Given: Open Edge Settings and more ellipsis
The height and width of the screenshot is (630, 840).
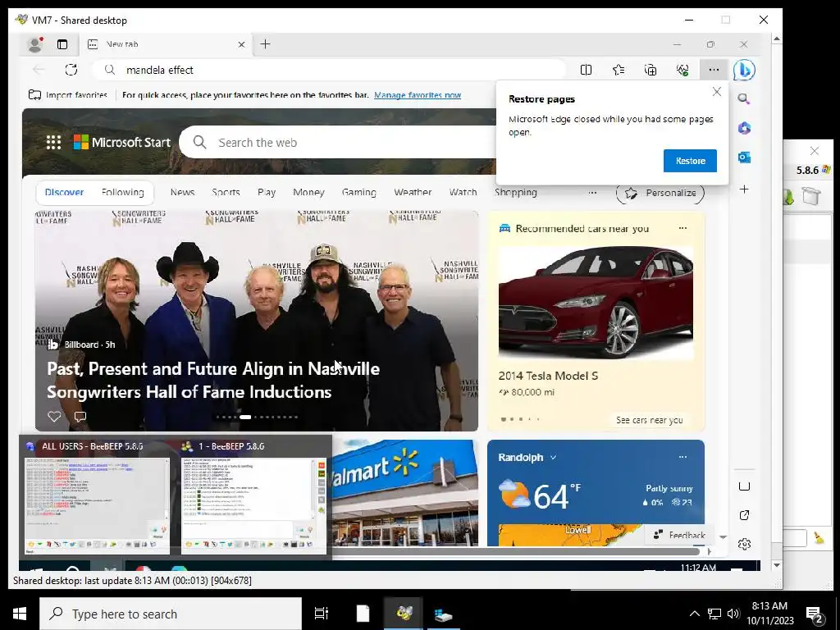Looking at the screenshot, I should [x=714, y=70].
